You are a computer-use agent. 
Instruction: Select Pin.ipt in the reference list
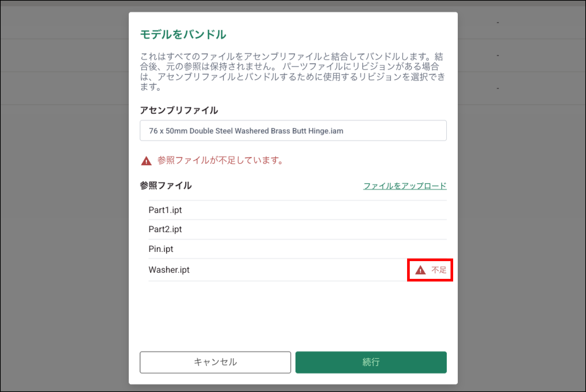161,249
